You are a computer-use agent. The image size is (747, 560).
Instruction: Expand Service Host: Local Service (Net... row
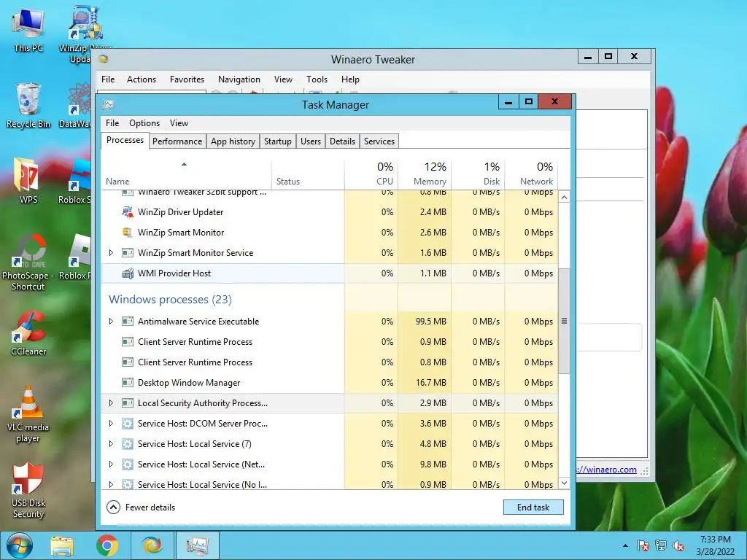[x=111, y=464]
